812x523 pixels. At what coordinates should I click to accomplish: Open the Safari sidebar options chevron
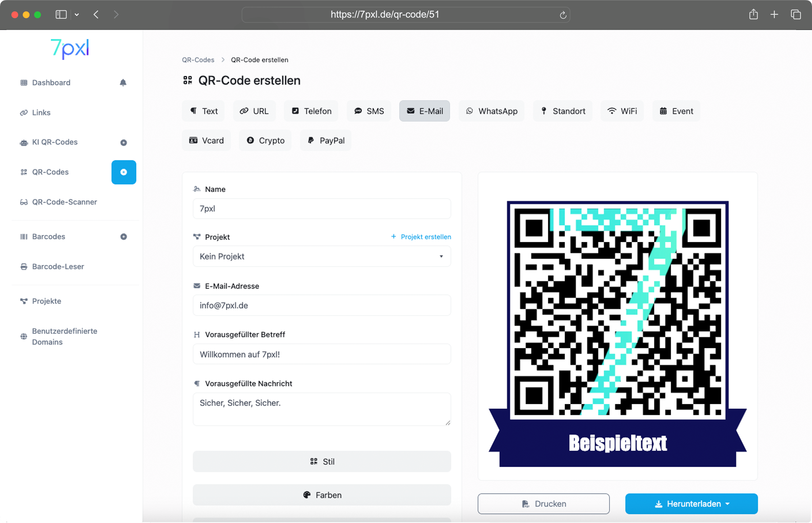(x=77, y=14)
